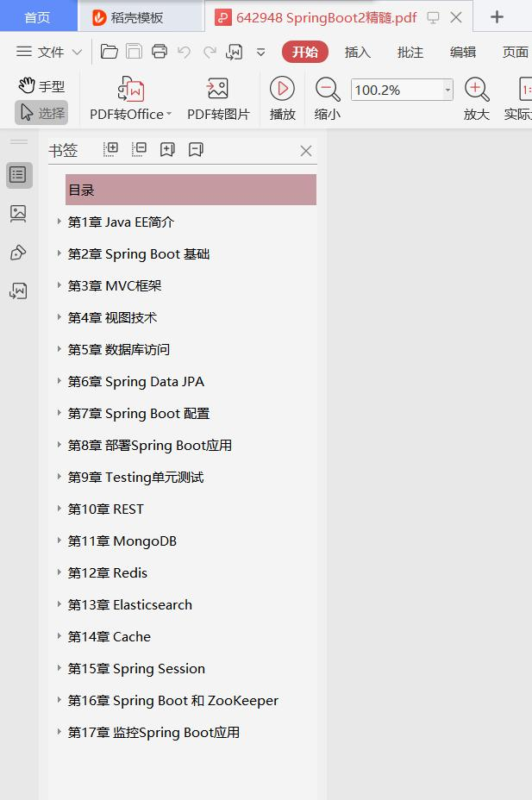This screenshot has height=800, width=532.
Task: Expand 第1章 Java EE简介 bookmark arrow
Action: click(59, 222)
